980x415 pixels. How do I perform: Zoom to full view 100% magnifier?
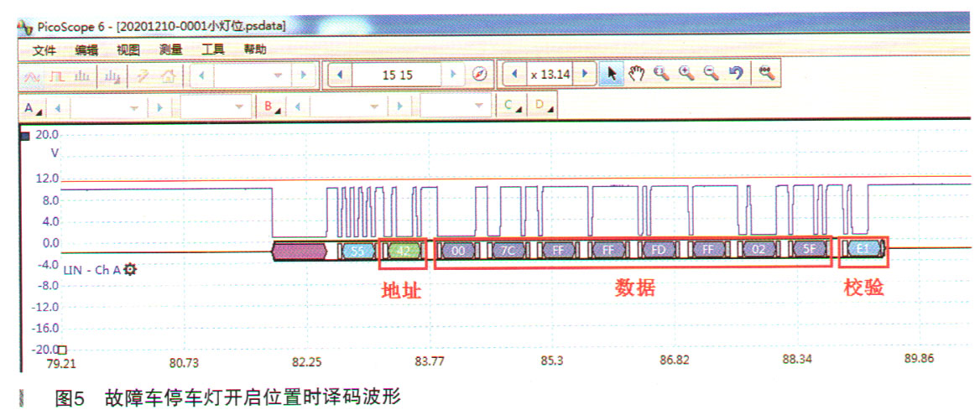tap(766, 72)
